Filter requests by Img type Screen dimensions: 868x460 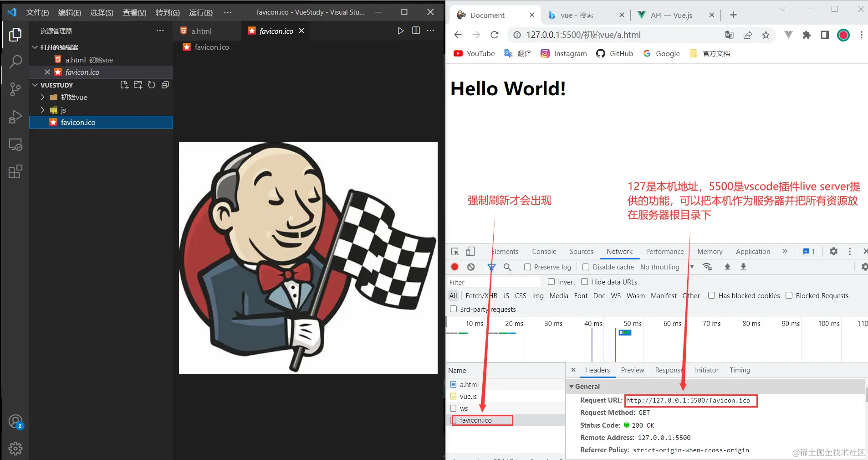pyautogui.click(x=538, y=295)
